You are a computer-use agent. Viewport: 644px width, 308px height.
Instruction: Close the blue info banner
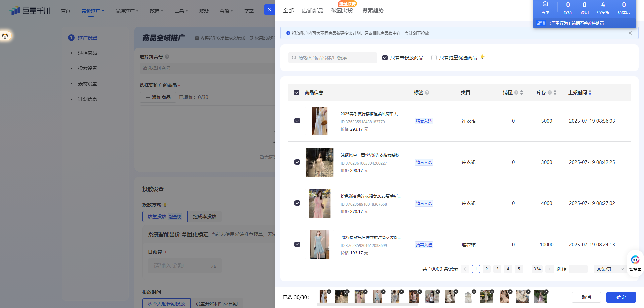[x=630, y=33]
